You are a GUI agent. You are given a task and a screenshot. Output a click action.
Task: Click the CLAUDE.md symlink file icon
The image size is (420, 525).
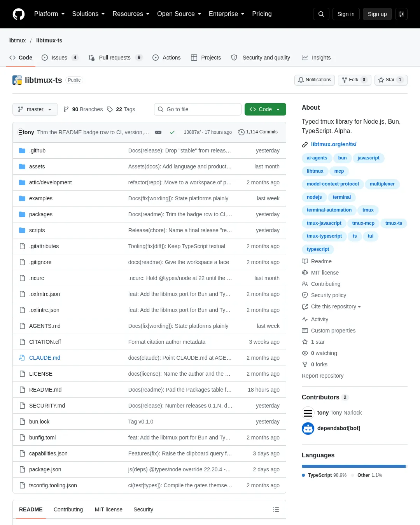click(22, 358)
